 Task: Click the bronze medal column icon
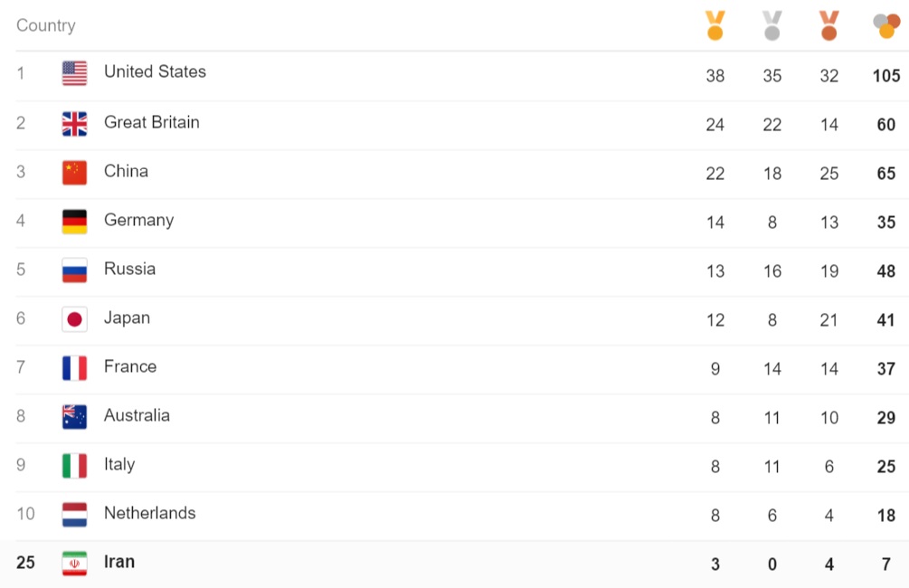(x=829, y=25)
